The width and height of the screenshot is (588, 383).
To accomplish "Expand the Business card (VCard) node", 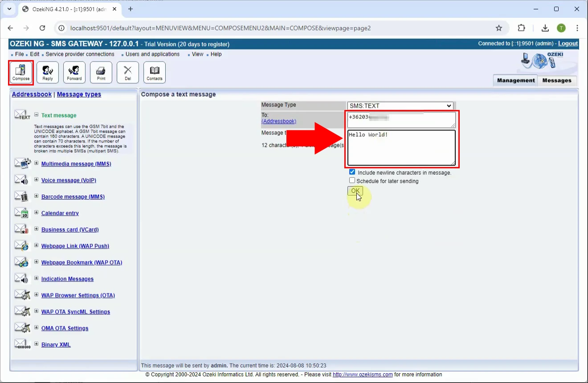I will pyautogui.click(x=37, y=229).
